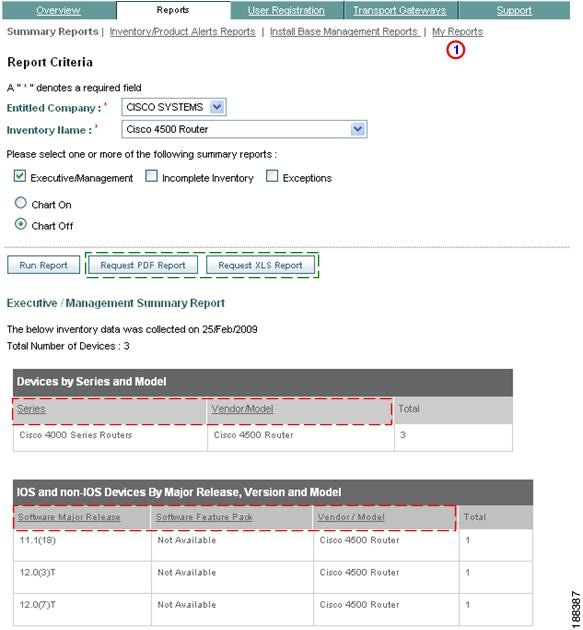Sort by Series column header
583x630 pixels.
click(31, 409)
